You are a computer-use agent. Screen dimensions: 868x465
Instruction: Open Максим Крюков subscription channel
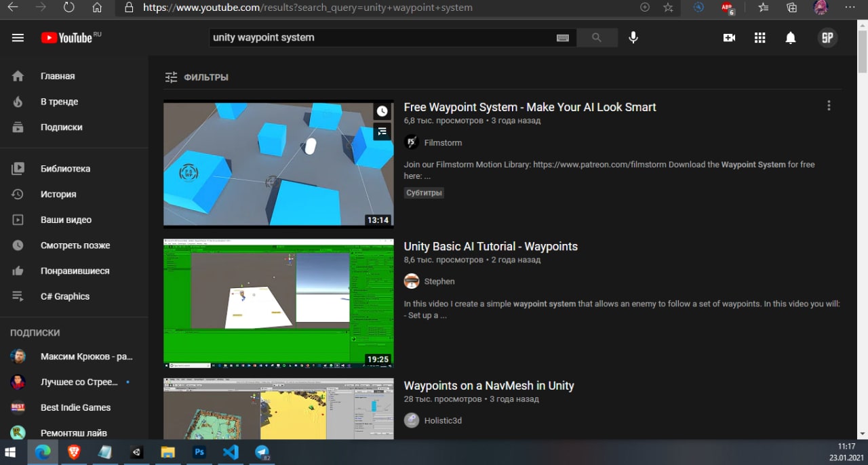point(74,357)
